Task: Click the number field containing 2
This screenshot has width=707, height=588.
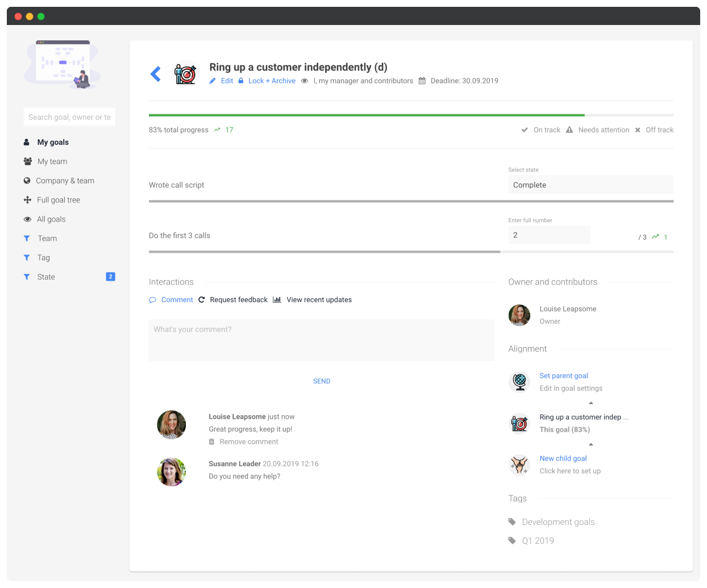Action: tap(549, 235)
